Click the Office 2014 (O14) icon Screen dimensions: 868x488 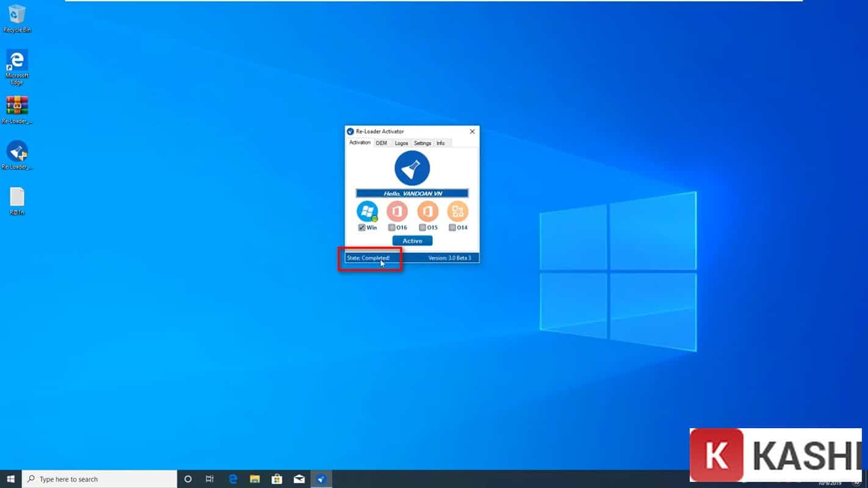pos(458,211)
